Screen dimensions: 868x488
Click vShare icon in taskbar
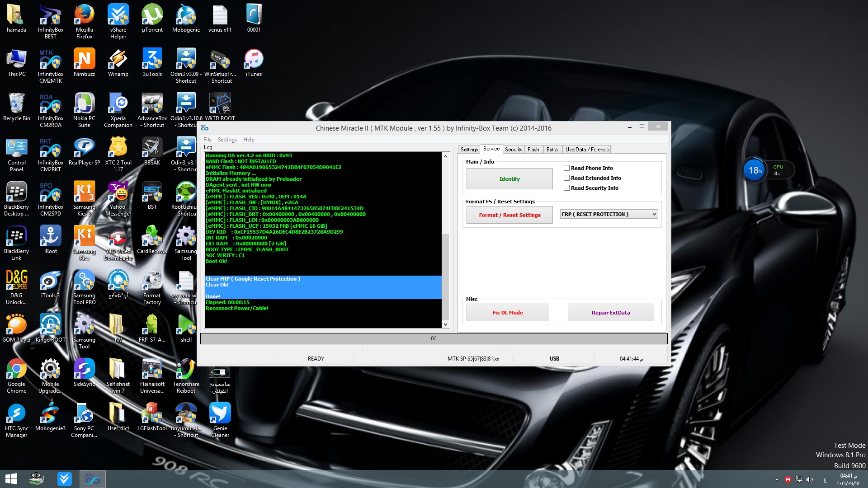pyautogui.click(x=65, y=479)
